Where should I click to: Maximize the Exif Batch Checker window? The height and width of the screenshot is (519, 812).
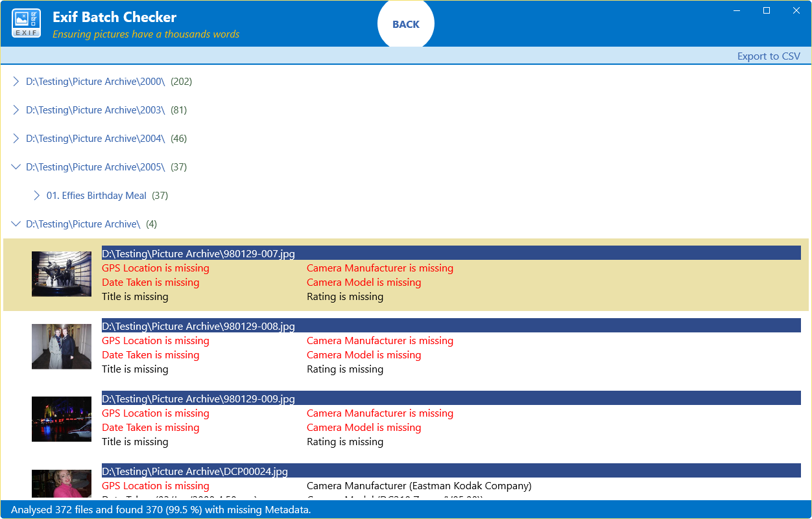[767, 10]
